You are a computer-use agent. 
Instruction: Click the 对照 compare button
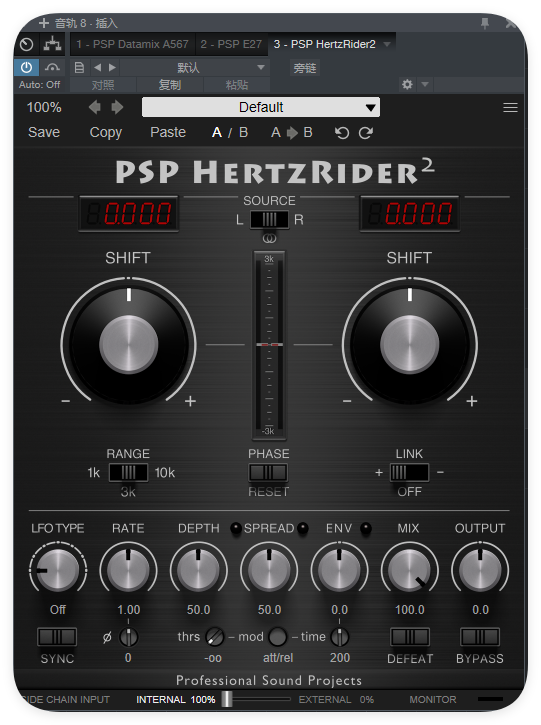(x=103, y=85)
